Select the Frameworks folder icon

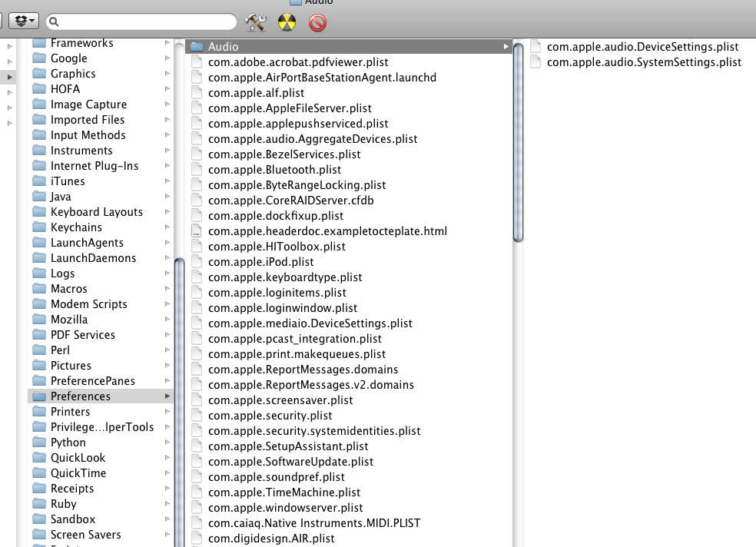click(x=39, y=43)
